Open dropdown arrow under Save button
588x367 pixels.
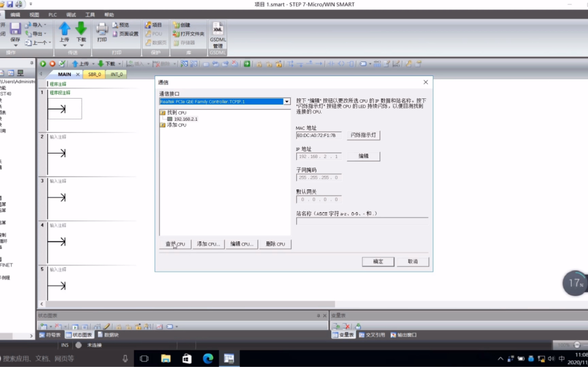(15, 45)
